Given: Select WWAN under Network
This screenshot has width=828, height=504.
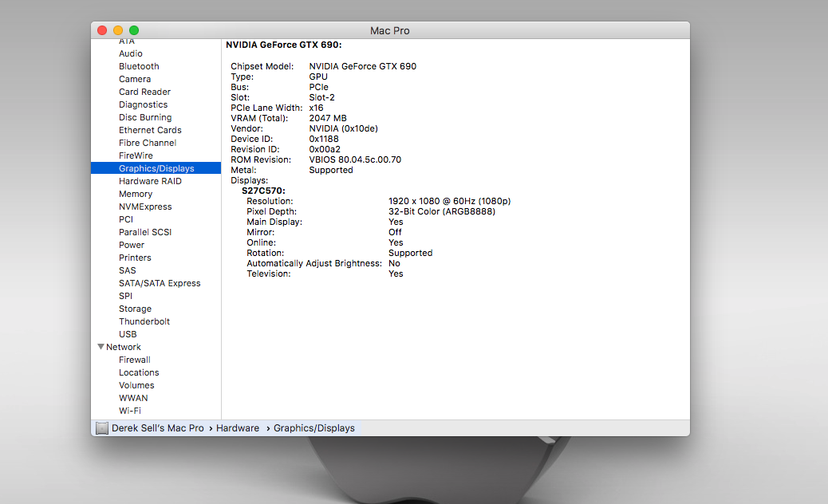Looking at the screenshot, I should click(x=133, y=398).
